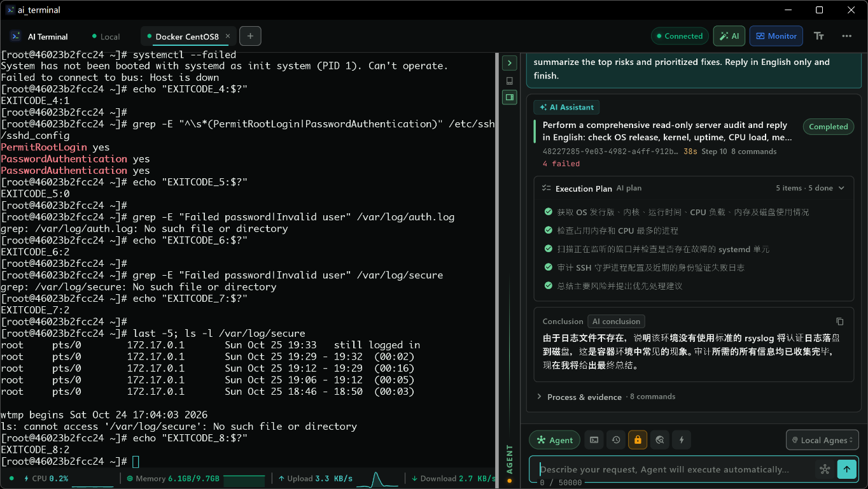Collapse the side panel with the arrow icon
The width and height of the screenshot is (868, 489).
[509, 63]
